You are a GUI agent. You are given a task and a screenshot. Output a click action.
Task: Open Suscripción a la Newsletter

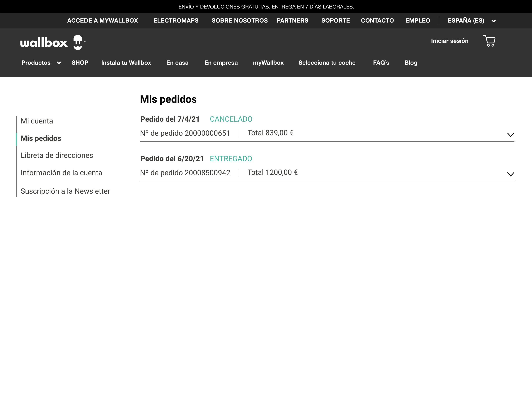click(65, 191)
